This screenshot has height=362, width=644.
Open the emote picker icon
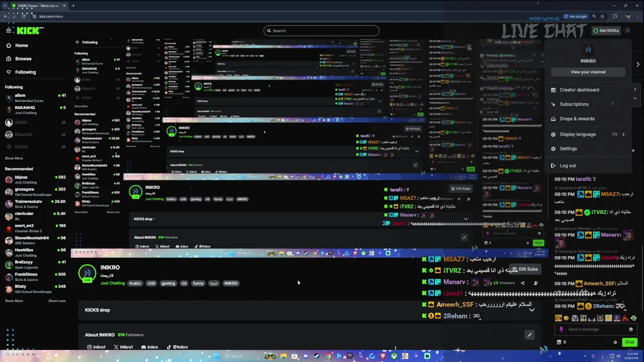coord(631,329)
